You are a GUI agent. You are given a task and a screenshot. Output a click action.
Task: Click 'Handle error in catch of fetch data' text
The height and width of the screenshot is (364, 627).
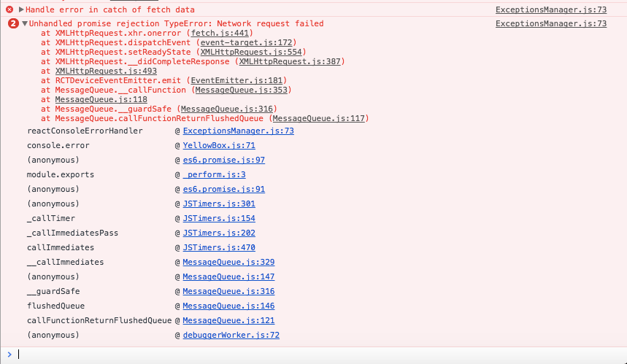tap(110, 9)
